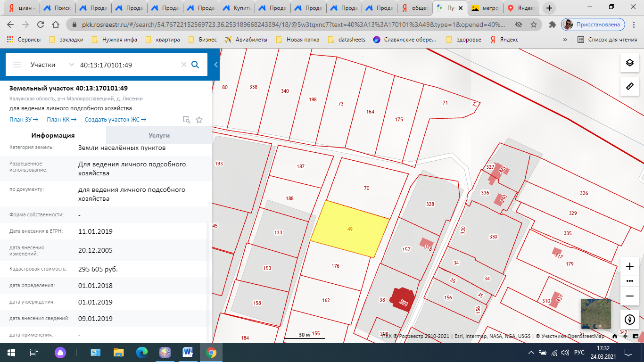644x362 pixels.
Task: Click the compass geolocation button
Action: [x=629, y=320]
